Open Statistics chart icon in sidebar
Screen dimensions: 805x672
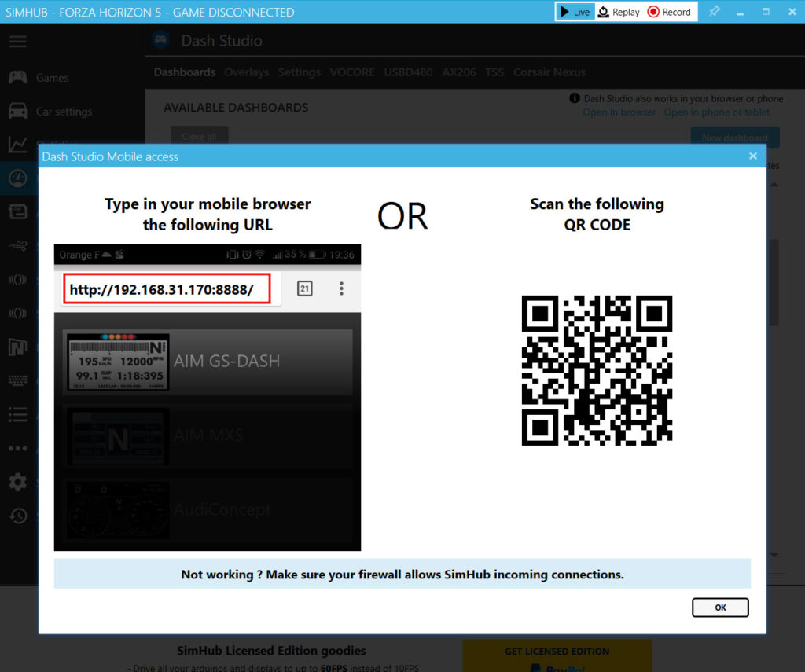click(18, 145)
